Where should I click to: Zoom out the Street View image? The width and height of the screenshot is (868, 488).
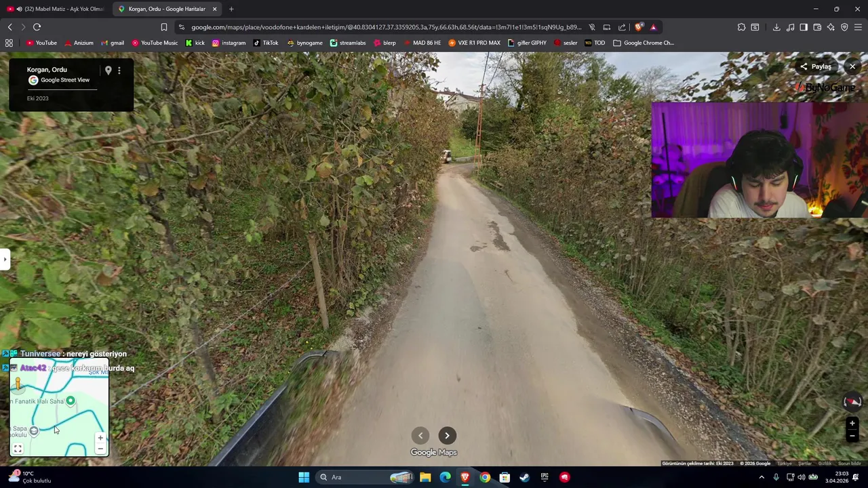point(852,436)
